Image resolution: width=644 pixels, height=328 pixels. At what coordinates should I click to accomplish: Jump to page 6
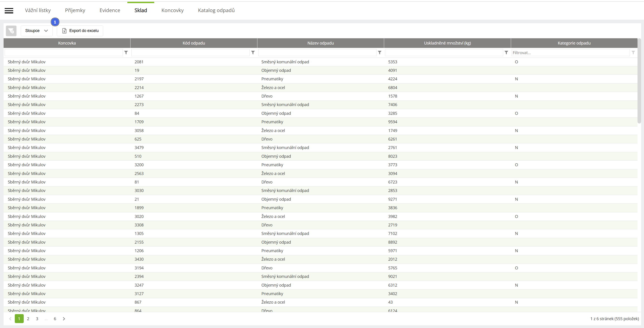coord(55,319)
